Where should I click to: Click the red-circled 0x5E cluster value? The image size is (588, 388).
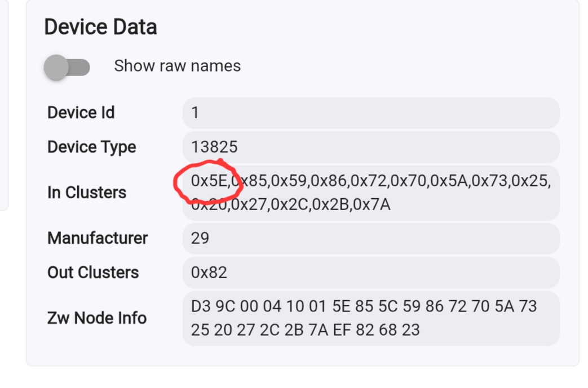209,181
